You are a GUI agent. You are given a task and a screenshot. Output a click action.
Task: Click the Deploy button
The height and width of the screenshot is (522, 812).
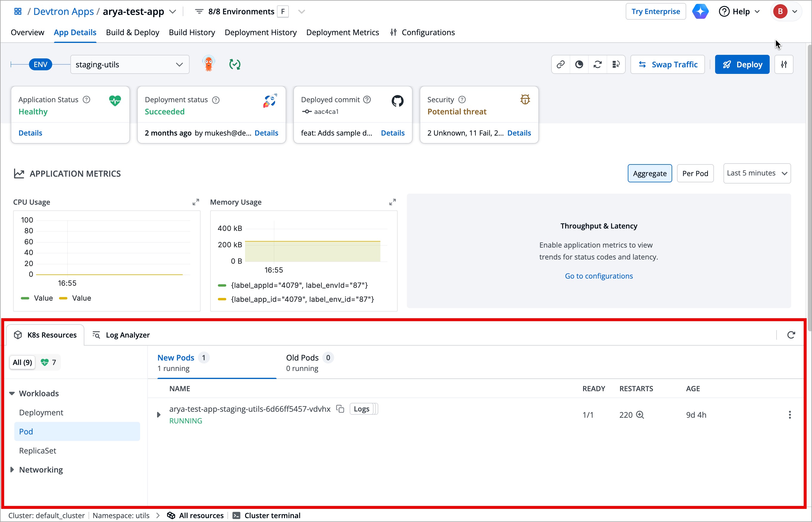(x=742, y=64)
